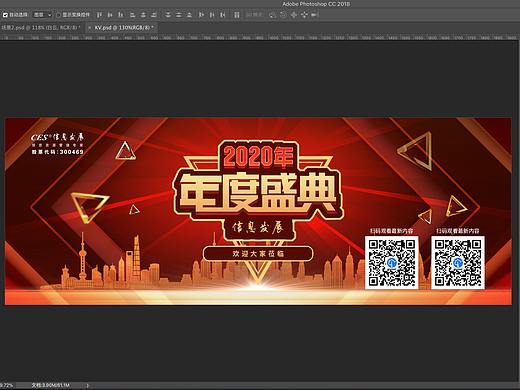Click Align Top Edges icon
Viewport: 520px width, 390px height.
tap(99, 15)
